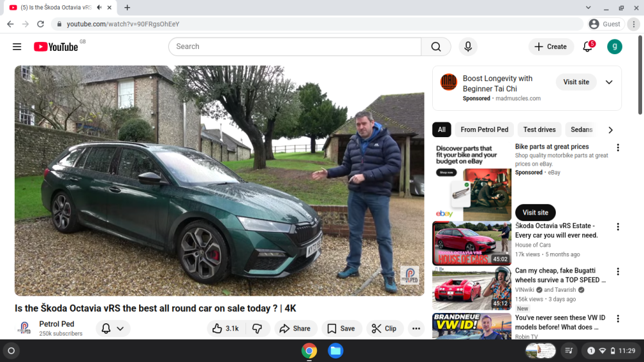
Task: Open the ChromeOS launcher
Action: click(12, 351)
